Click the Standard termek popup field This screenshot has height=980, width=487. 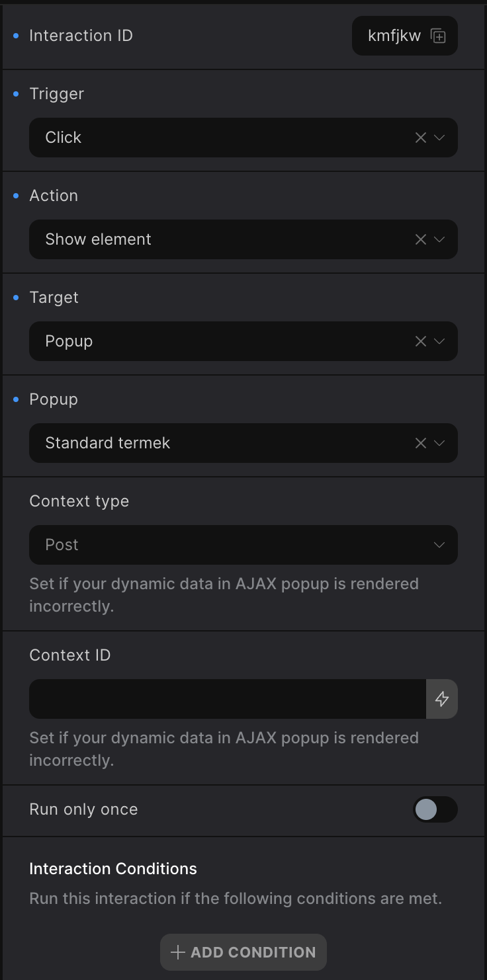pos(218,443)
